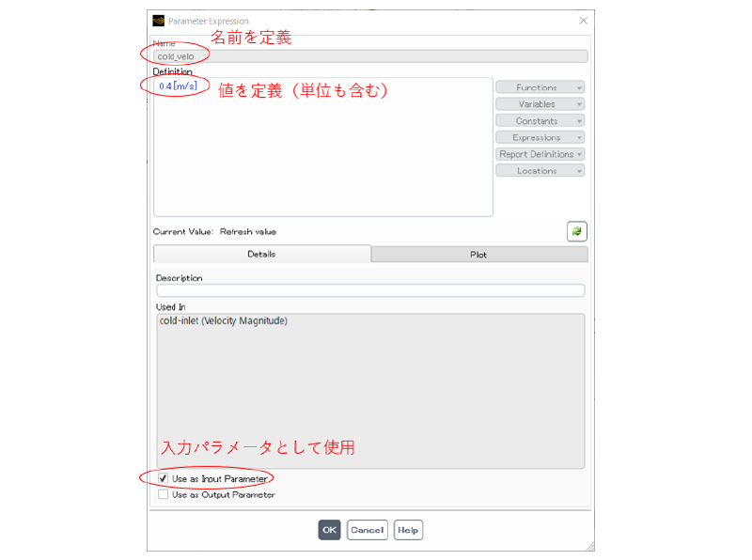Confirm the dialog with OK
This screenshot has width=752, height=560.
329,529
